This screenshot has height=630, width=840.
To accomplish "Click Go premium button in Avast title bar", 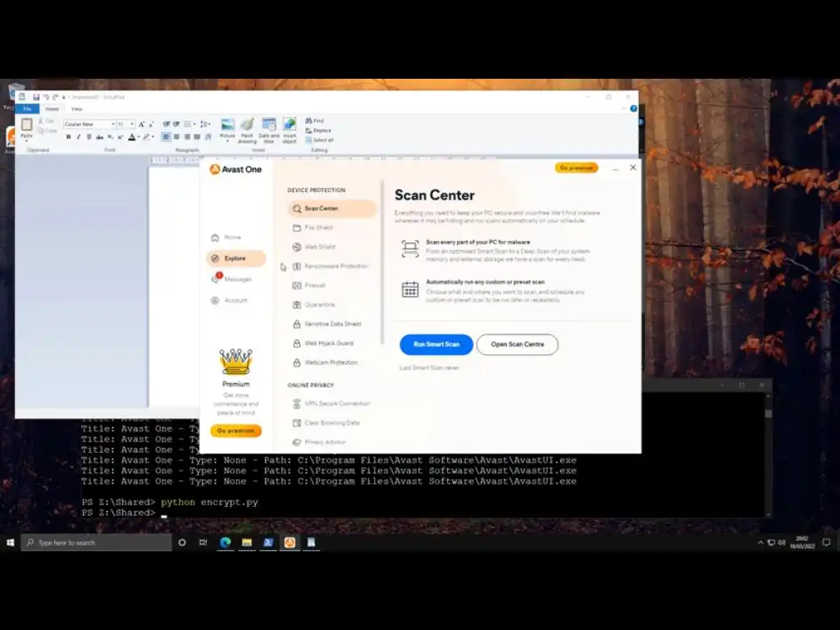I will point(577,167).
